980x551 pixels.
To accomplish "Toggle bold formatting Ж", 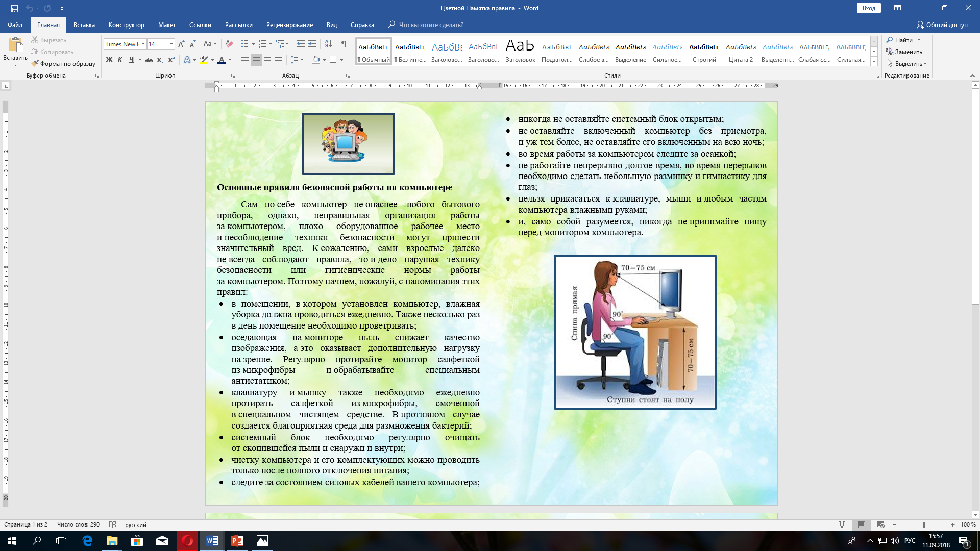I will tap(109, 60).
